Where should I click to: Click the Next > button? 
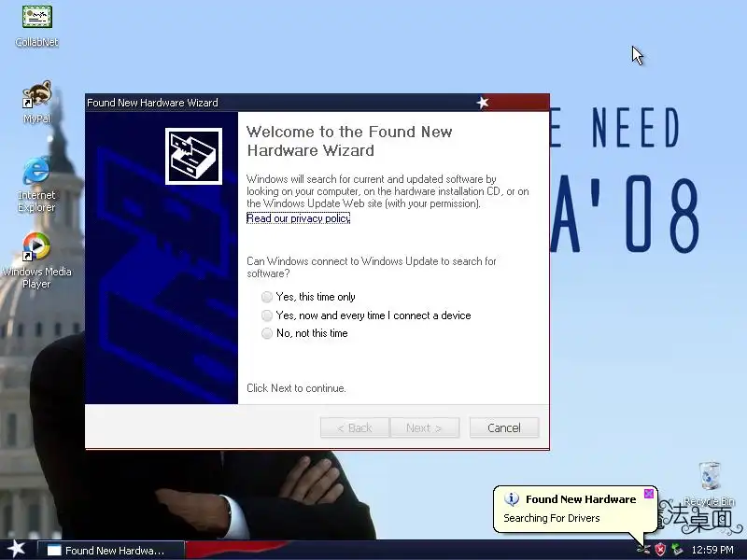tap(424, 427)
